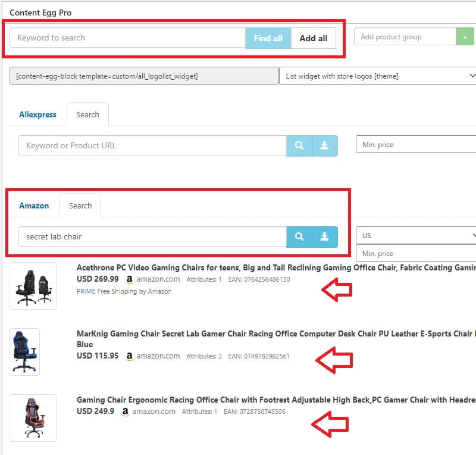
Task: Click Attributes: 1 on Ergonomic Racing result
Action: (x=200, y=412)
